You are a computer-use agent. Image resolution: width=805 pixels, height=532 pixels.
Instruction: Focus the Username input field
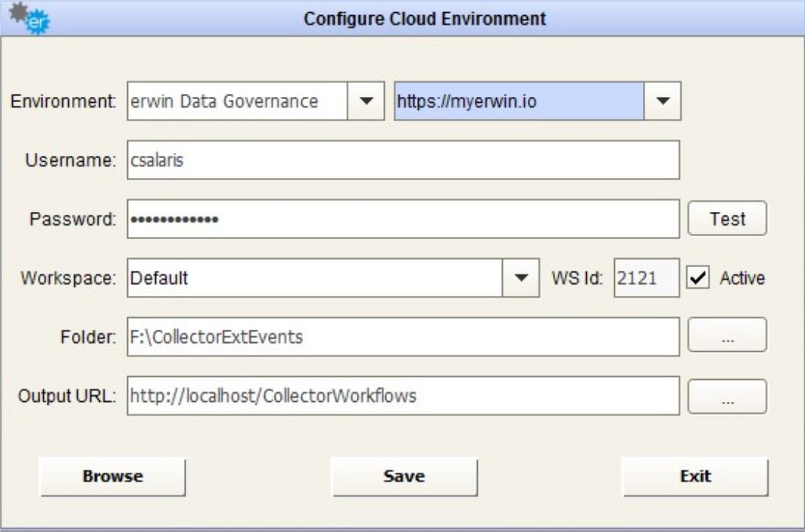point(403,160)
